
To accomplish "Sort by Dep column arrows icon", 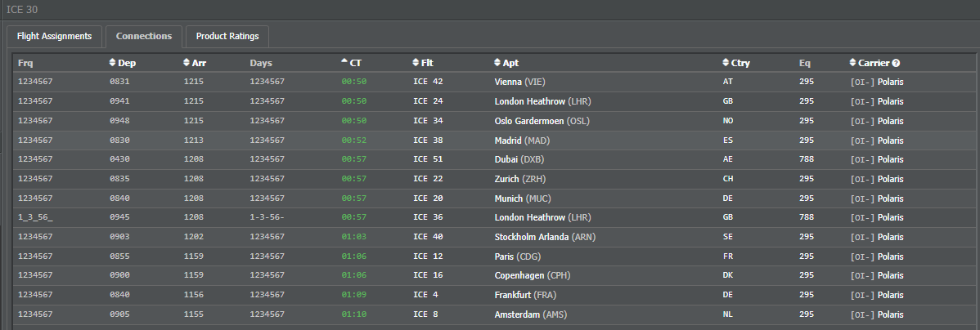I will click(x=113, y=62).
